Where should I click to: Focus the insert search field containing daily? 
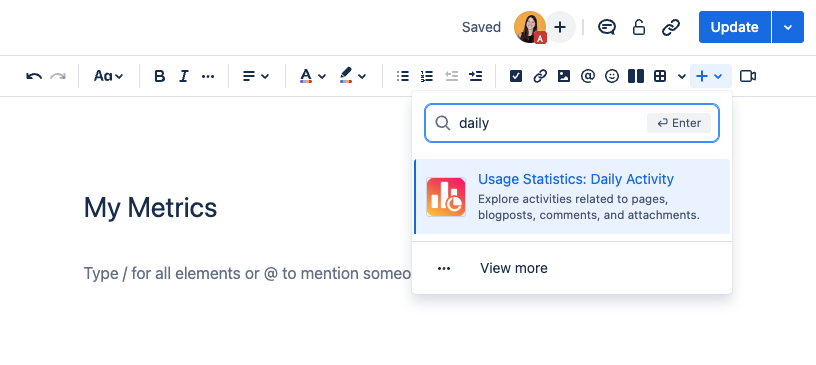coord(572,123)
